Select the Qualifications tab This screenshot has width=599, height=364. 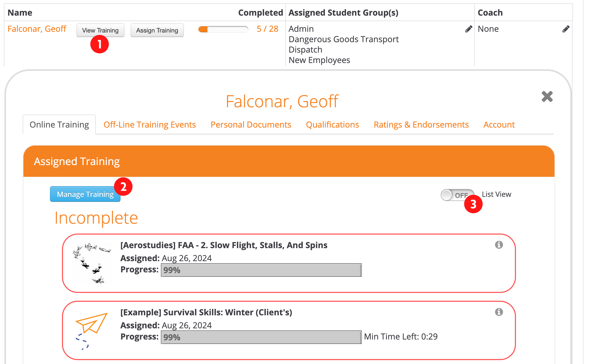(332, 125)
